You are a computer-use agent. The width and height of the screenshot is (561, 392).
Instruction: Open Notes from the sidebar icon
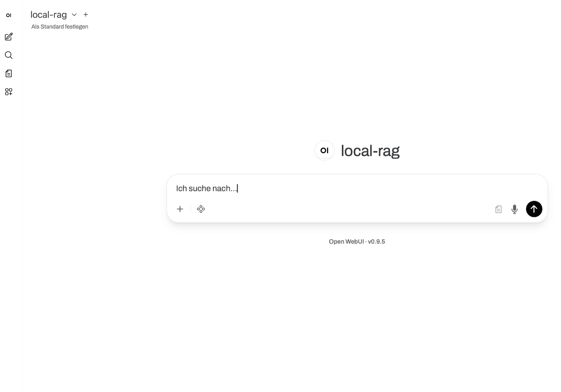click(x=9, y=74)
